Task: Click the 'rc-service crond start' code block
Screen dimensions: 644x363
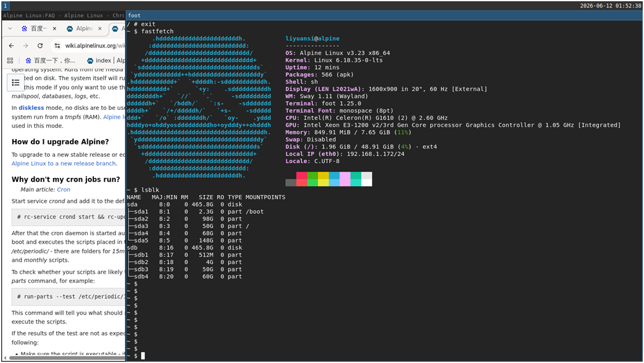Action: coord(69,217)
